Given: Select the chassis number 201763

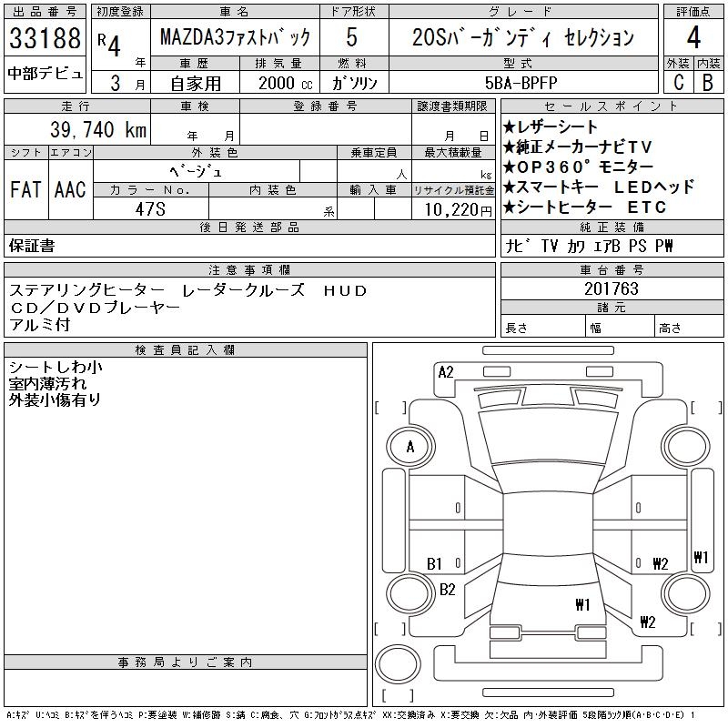Looking at the screenshot, I should [612, 288].
